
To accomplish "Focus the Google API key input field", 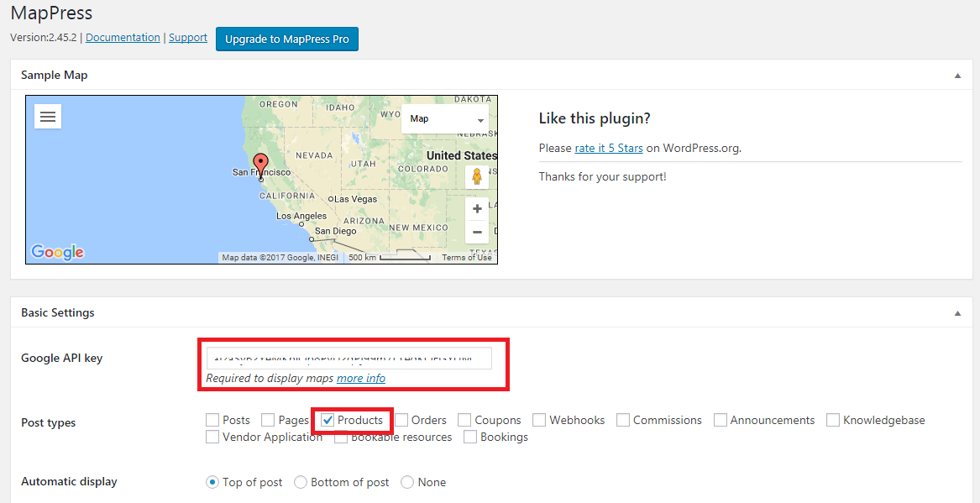I will pos(349,358).
